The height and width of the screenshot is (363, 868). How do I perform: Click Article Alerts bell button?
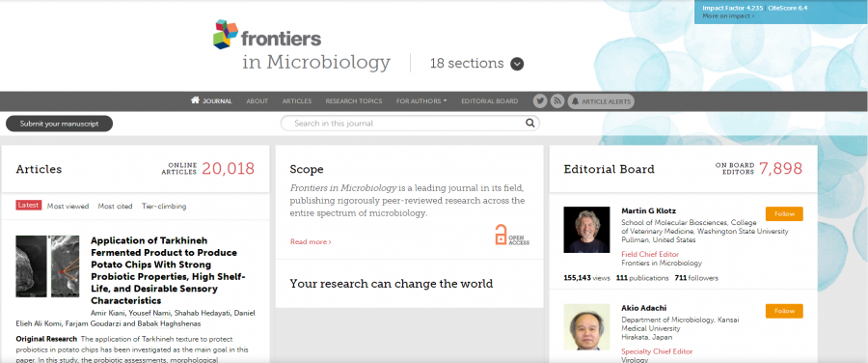[601, 101]
